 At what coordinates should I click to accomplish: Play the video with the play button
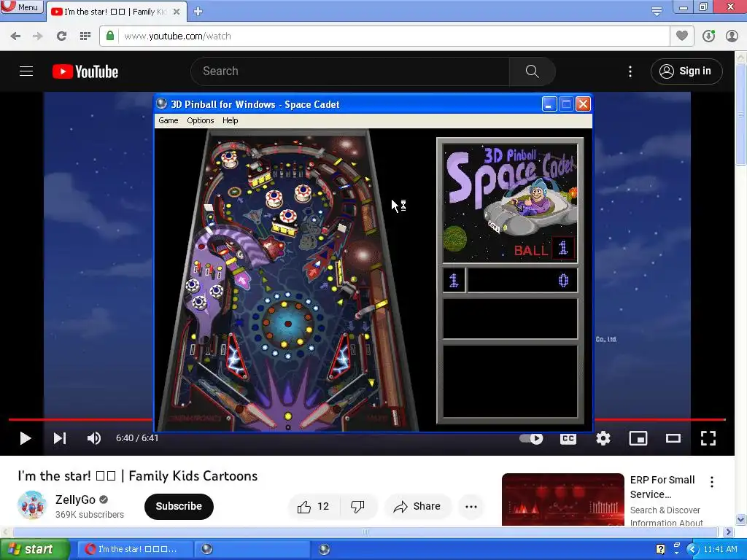[x=26, y=438]
